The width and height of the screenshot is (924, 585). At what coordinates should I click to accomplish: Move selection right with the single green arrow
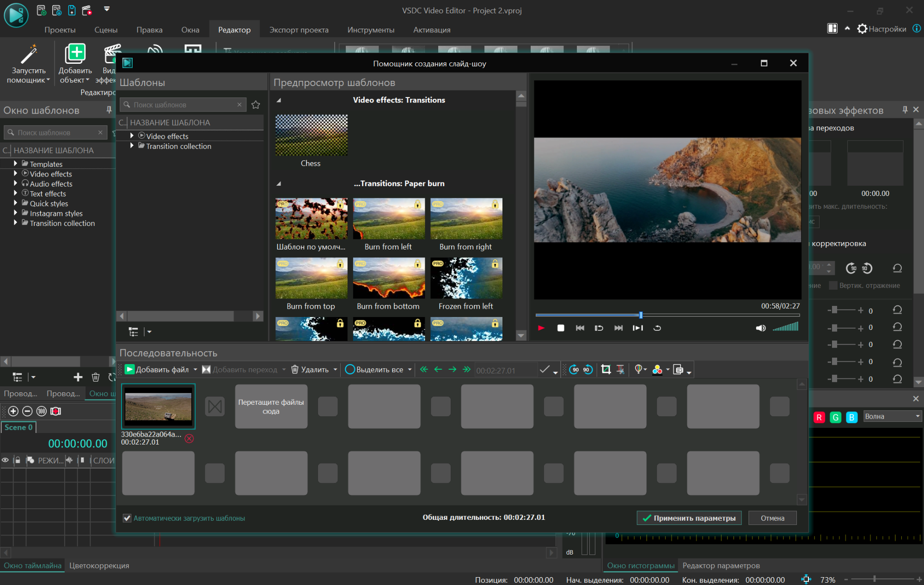[453, 369]
